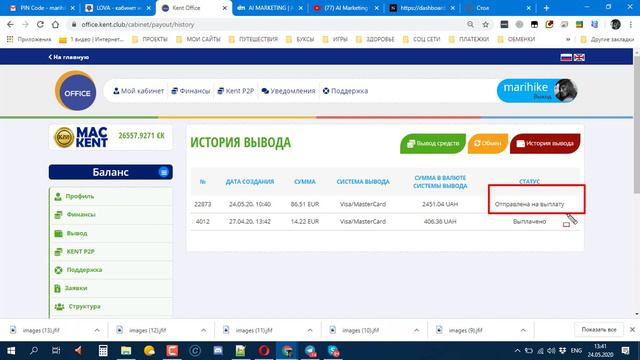Open Calculator from the taskbar

tap(103, 351)
